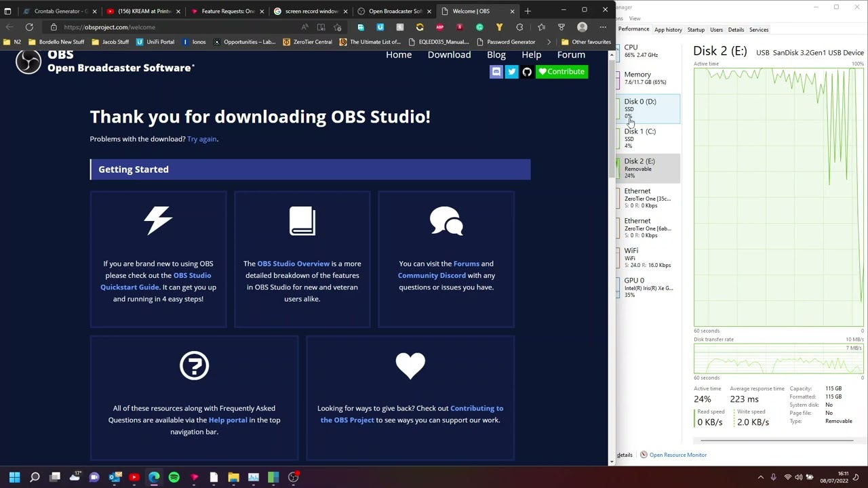Image resolution: width=868 pixels, height=488 pixels.
Task: Switch to Feature Requests tab
Action: click(227, 11)
